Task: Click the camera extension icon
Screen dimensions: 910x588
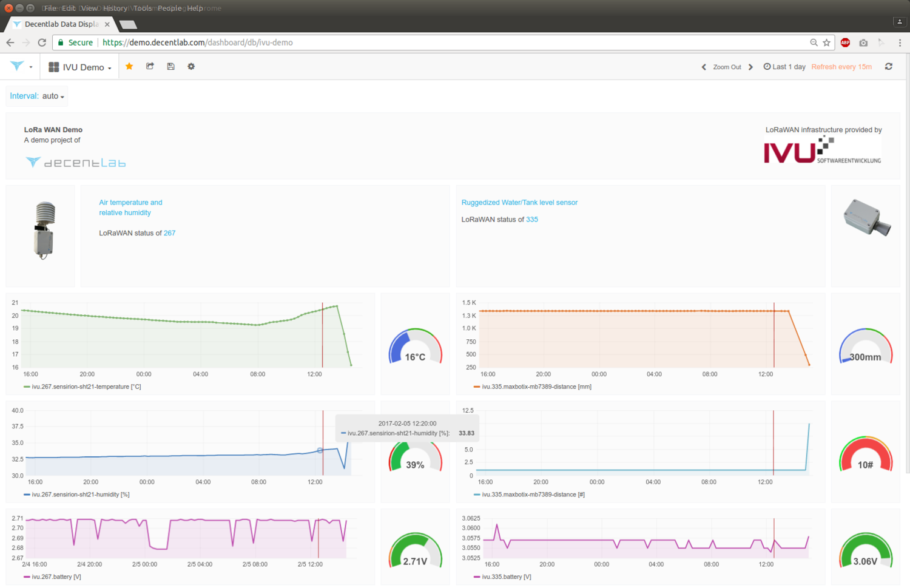Action: pos(863,42)
